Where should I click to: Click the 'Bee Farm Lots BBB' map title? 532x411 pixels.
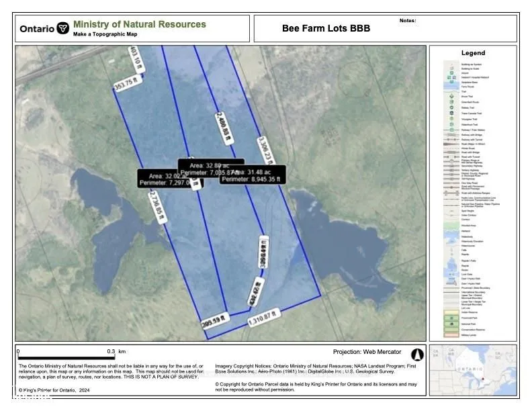326,29
